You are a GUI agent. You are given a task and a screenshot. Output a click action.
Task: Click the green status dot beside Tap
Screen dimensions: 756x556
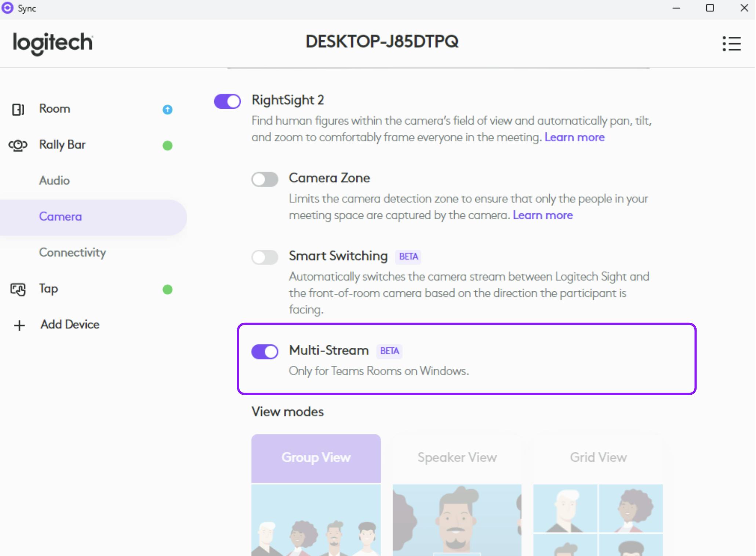click(167, 290)
